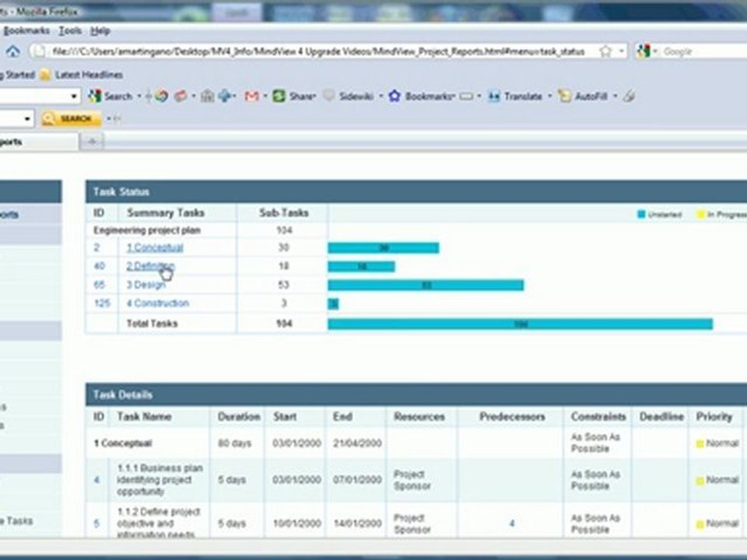
Task: Click the file URL address bar
Action: pyautogui.click(x=318, y=51)
